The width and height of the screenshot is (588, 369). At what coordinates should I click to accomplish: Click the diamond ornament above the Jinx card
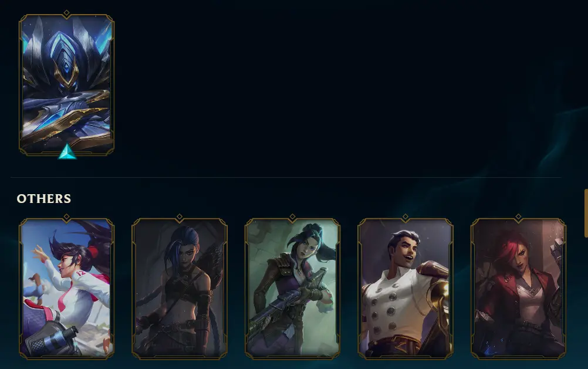(179, 217)
